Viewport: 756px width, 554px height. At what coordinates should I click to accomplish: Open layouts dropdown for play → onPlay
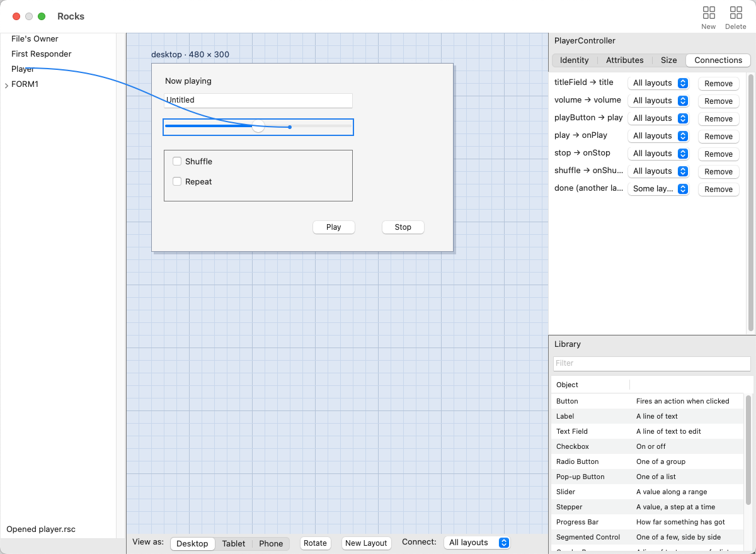click(659, 136)
